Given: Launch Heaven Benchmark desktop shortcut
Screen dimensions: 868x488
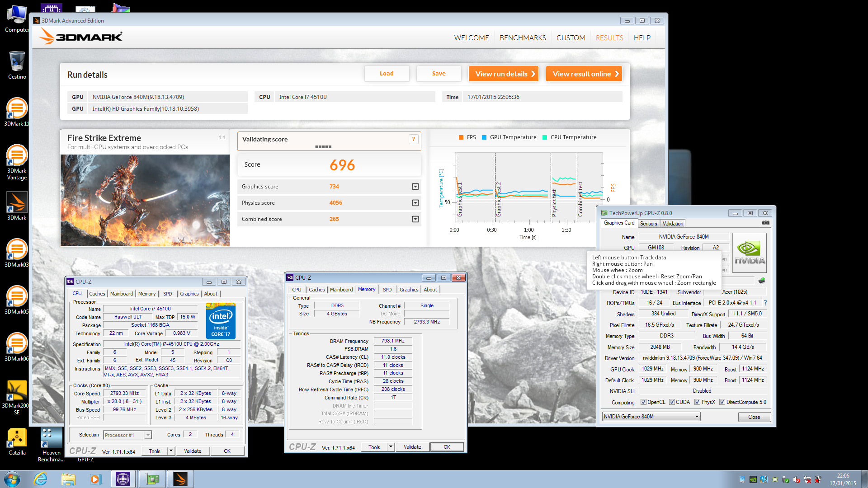Looking at the screenshot, I should [51, 445].
